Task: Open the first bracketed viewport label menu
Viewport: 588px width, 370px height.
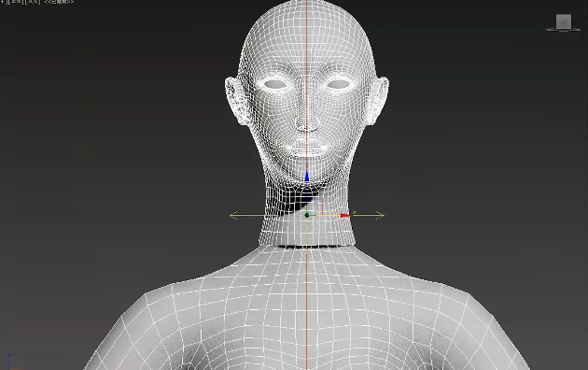Action: 15,2
